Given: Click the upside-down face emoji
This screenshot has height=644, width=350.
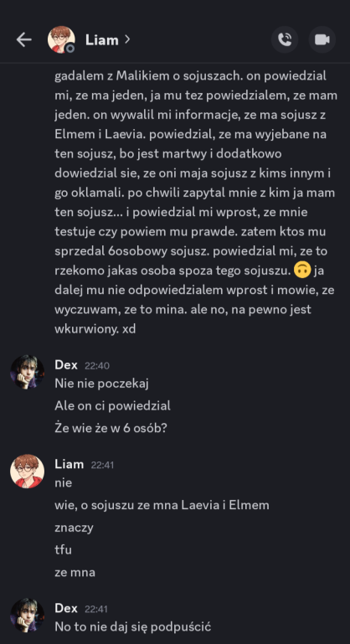Looking at the screenshot, I should [302, 270].
